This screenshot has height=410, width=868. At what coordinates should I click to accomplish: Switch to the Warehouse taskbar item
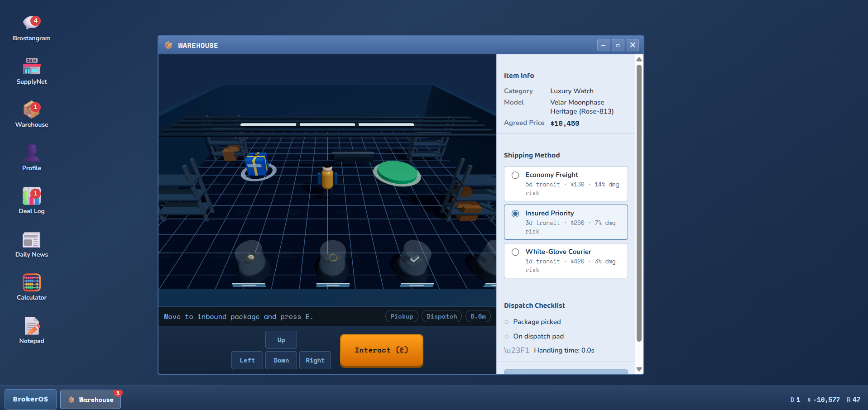point(91,400)
